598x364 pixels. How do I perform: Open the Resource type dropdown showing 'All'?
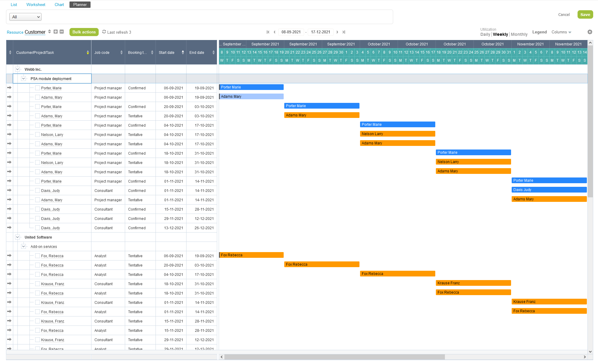point(24,17)
